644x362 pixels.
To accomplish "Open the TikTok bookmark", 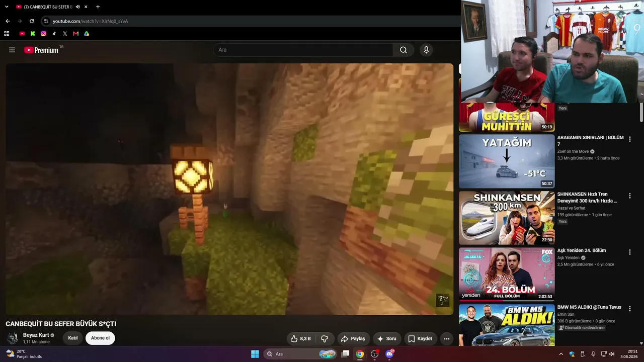I will (54, 34).
